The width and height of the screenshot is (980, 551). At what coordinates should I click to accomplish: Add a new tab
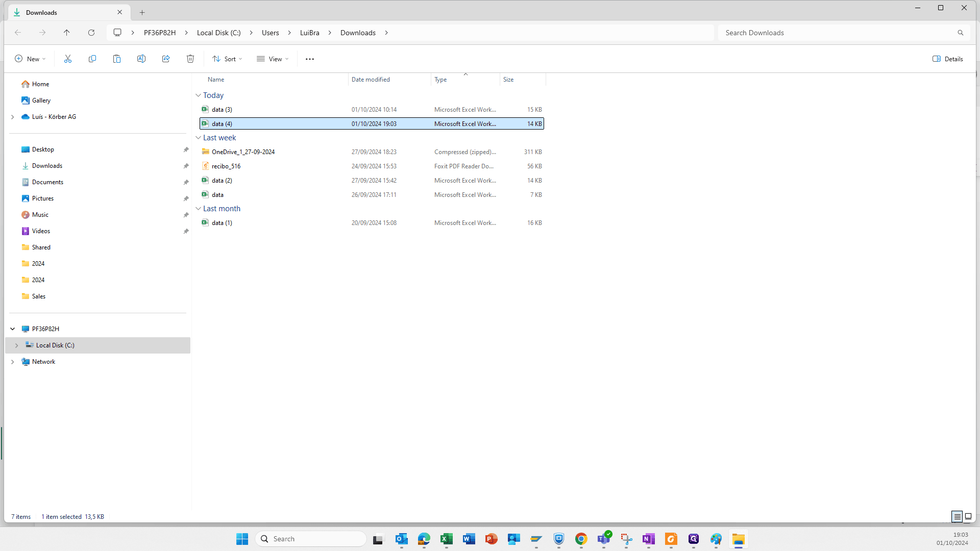pos(142,12)
